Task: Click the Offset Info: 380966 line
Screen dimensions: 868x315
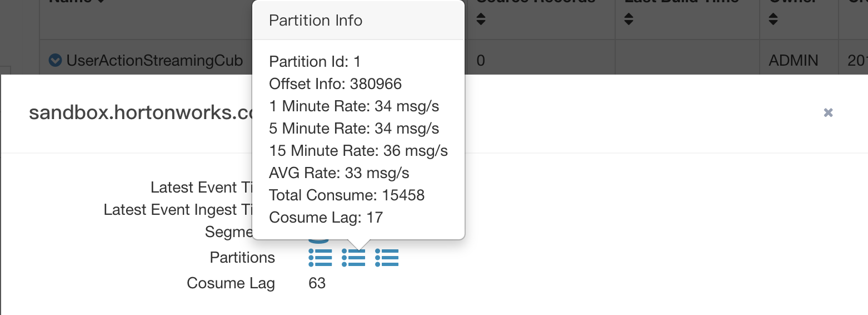Action: point(335,84)
